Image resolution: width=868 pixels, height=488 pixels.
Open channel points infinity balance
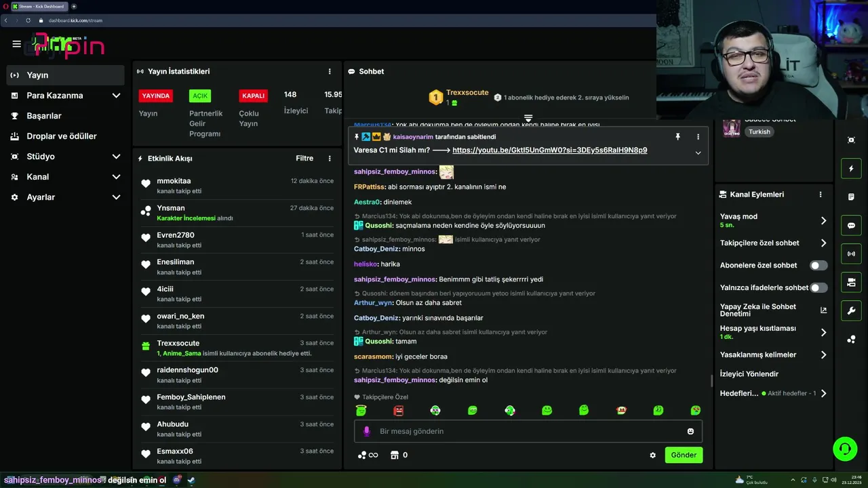(x=368, y=455)
